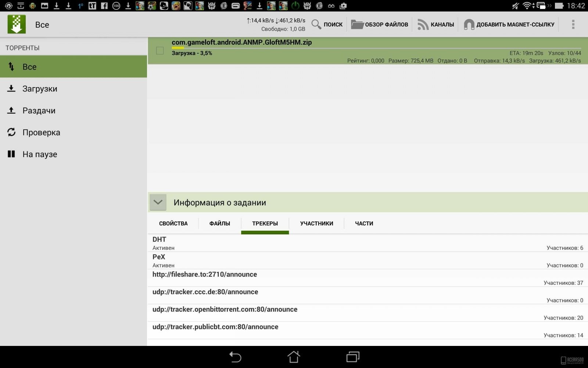
Task: Switch to the УЧАСТНИКИ tab
Action: (317, 223)
